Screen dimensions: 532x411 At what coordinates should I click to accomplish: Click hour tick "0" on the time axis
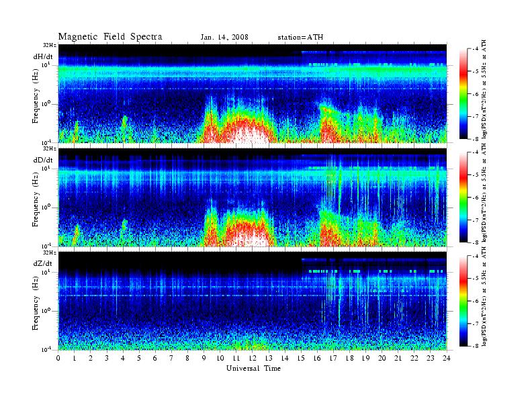tap(58, 358)
